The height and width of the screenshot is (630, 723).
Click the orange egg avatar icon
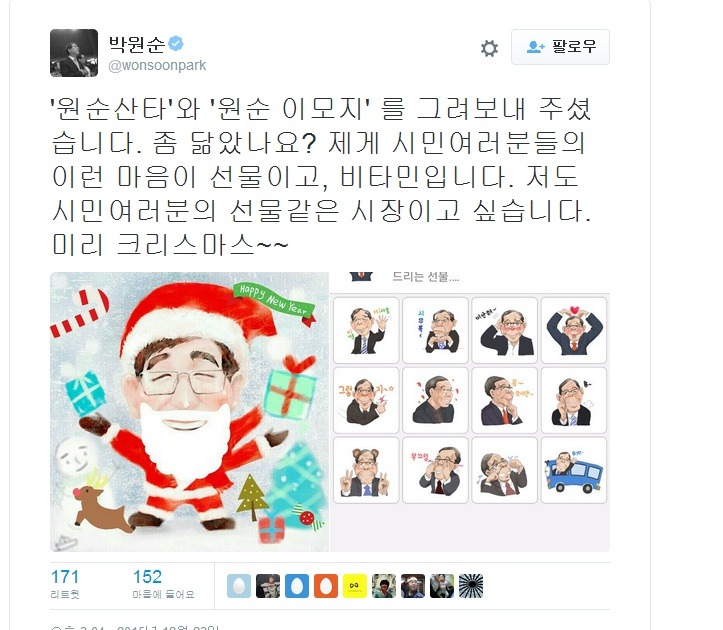click(326, 586)
